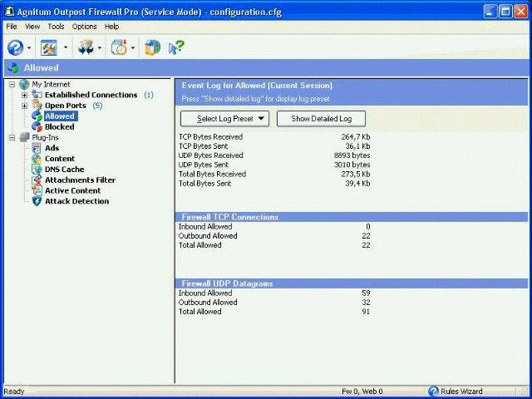Select the Ads plug-in
Screen dimensions: 532x399
point(52,148)
